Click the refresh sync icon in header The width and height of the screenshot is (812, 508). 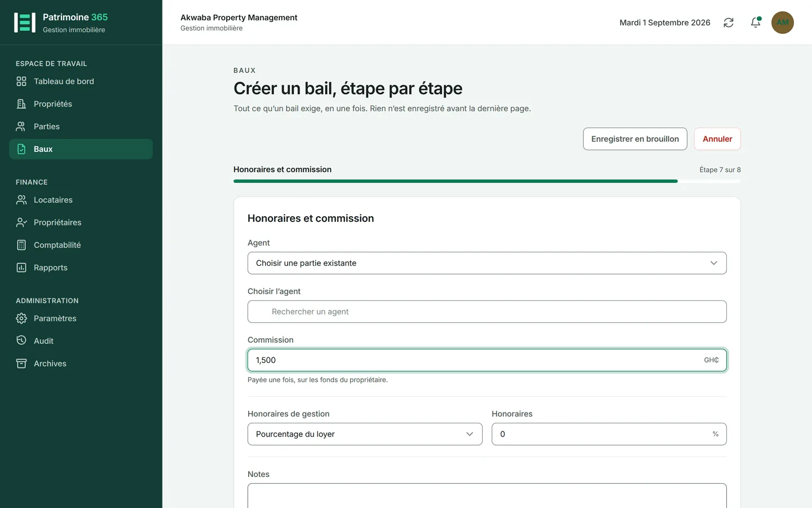pos(729,23)
